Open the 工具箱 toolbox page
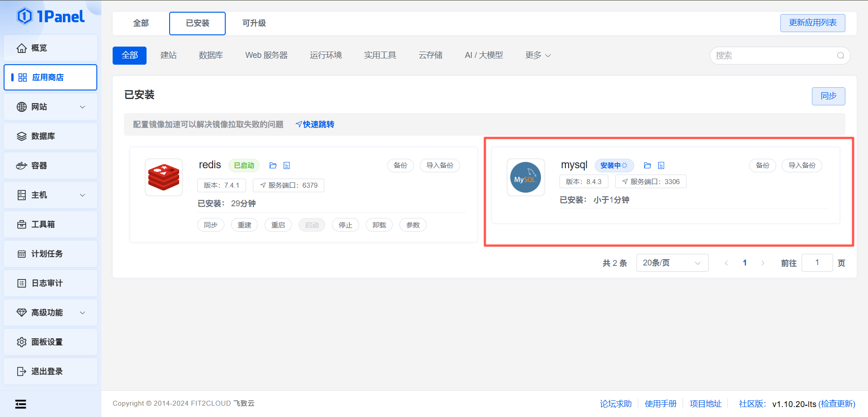This screenshot has width=868, height=417. (x=50, y=224)
